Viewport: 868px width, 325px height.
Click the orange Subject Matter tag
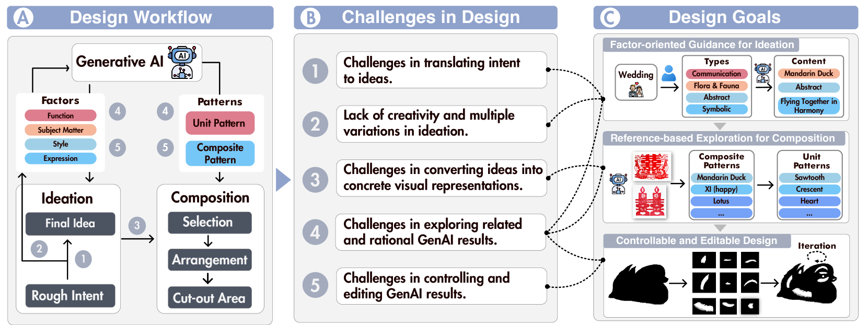coord(61,130)
